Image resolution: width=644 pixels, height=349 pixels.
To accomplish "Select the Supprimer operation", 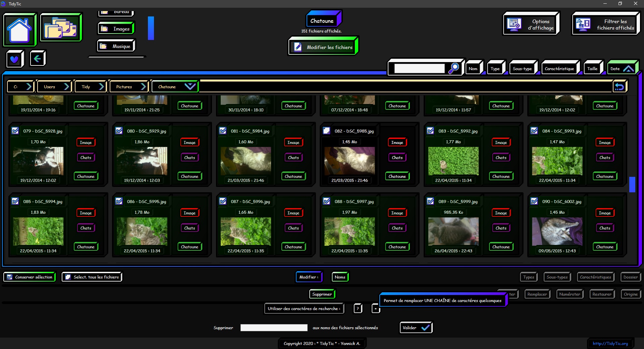I will tap(322, 294).
